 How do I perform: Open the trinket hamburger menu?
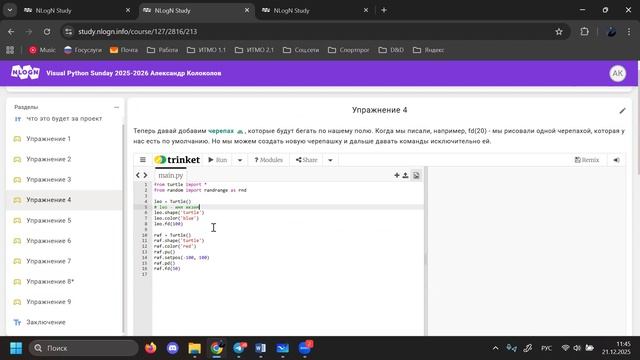(142, 160)
